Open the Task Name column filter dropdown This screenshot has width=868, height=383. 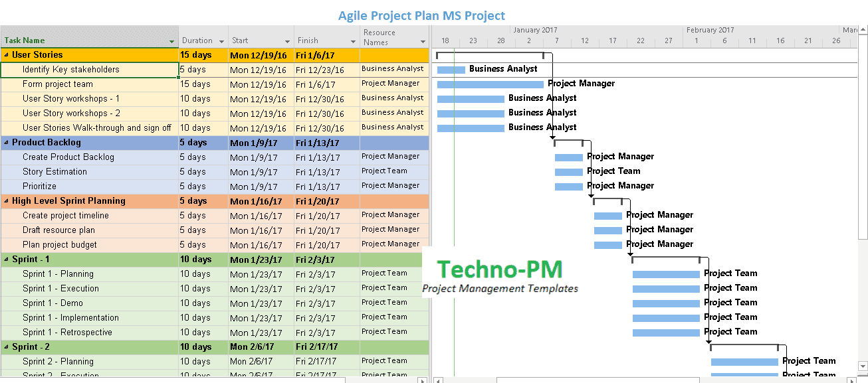(172, 42)
